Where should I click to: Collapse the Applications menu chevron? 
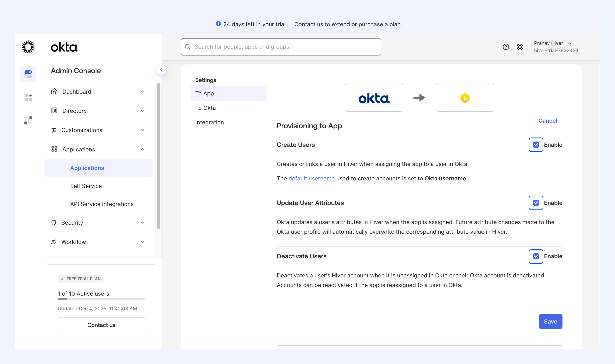point(142,149)
